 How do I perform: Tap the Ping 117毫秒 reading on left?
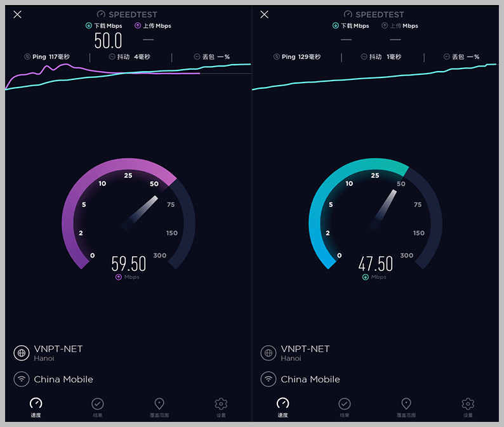pyautogui.click(x=47, y=57)
